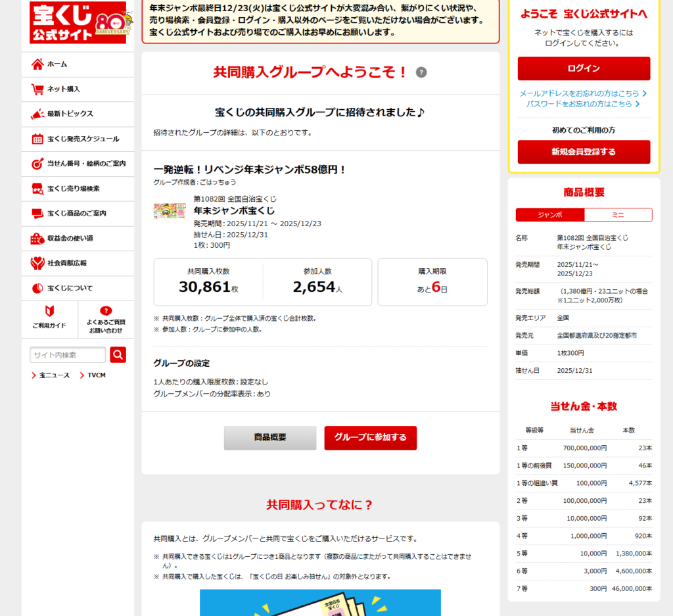Click the 宝くじ売り場検索 shop icon
This screenshot has height=616, width=673.
click(37, 189)
